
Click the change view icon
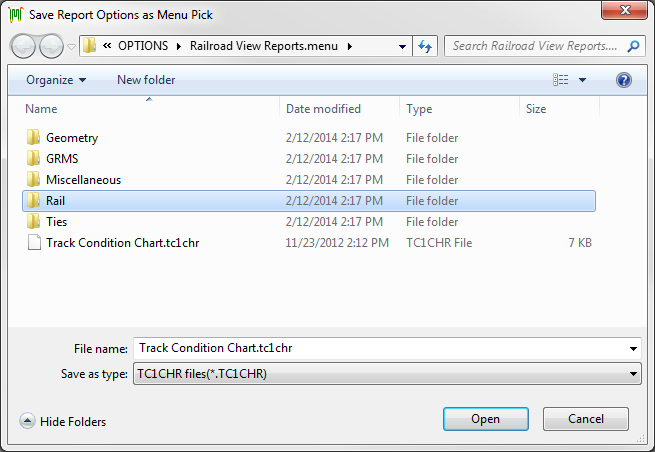[561, 80]
